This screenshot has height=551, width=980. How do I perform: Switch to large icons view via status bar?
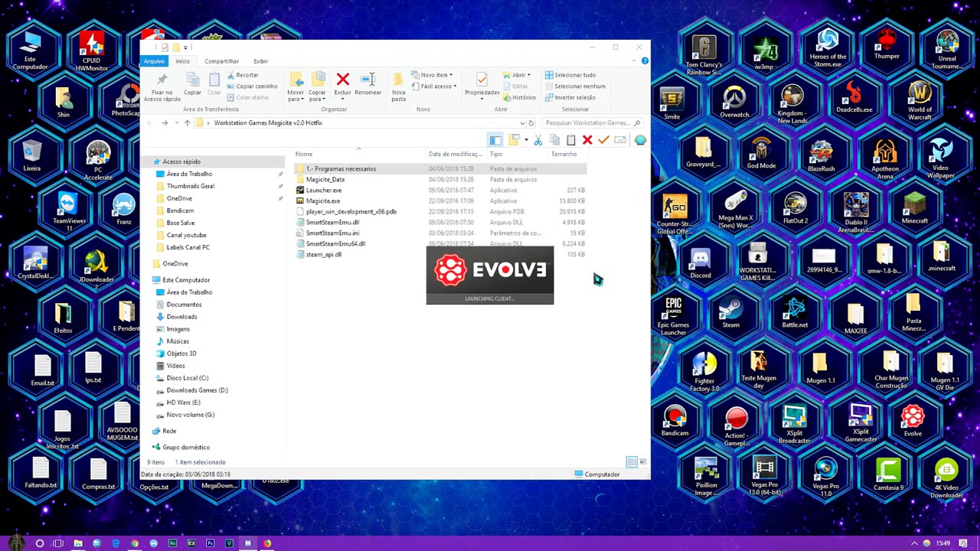[x=643, y=462]
